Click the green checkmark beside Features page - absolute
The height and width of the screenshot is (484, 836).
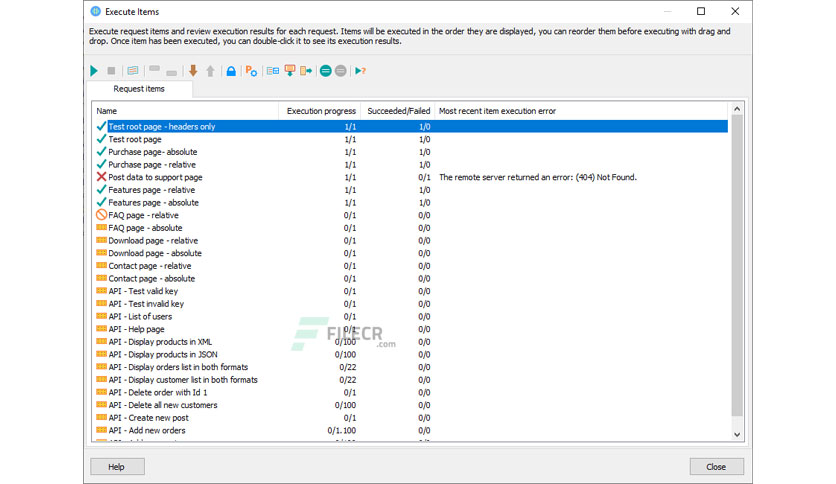point(101,203)
